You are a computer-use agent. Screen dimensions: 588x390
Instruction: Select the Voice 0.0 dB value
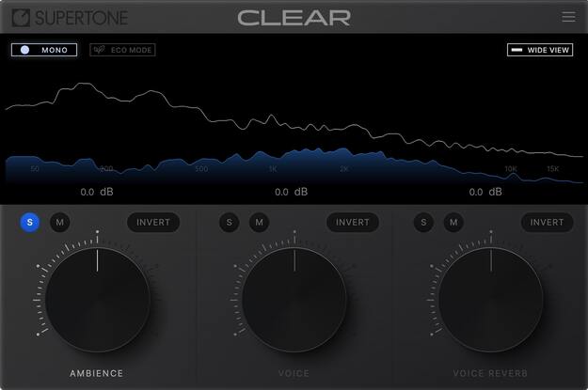(x=291, y=192)
